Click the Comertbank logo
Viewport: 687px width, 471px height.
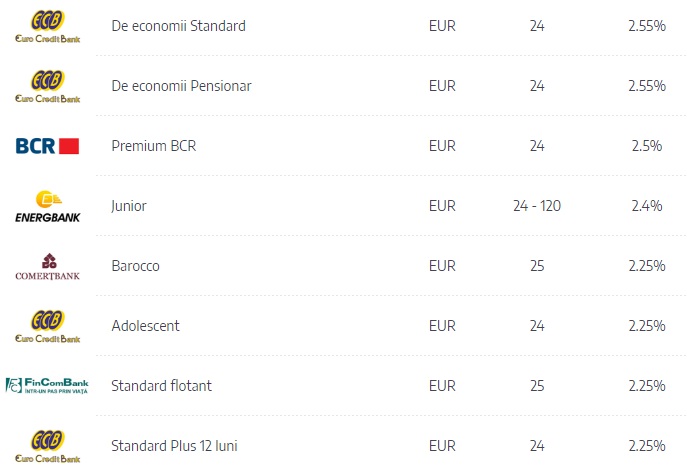47,266
